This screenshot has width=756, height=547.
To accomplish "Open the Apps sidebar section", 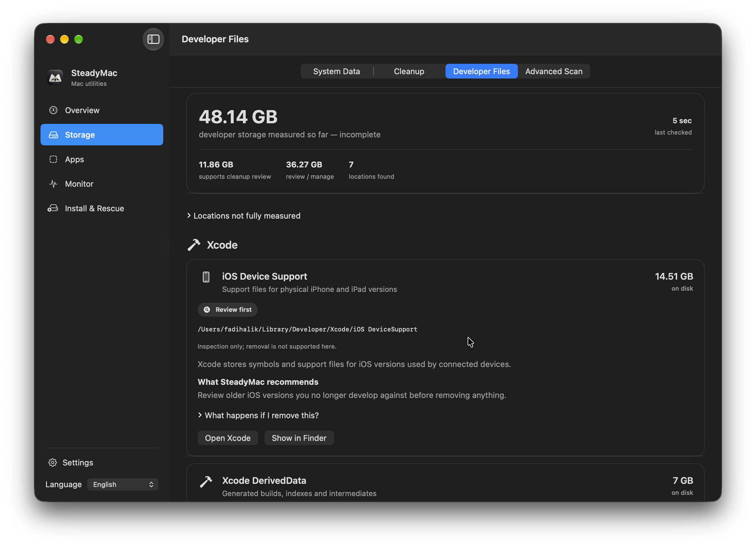I will (102, 159).
